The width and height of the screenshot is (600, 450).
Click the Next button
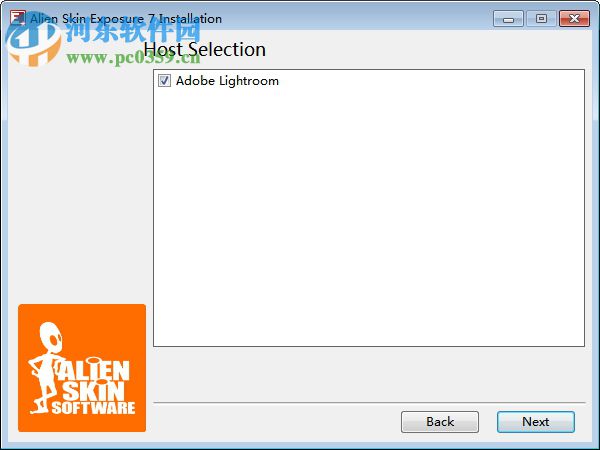click(x=536, y=422)
